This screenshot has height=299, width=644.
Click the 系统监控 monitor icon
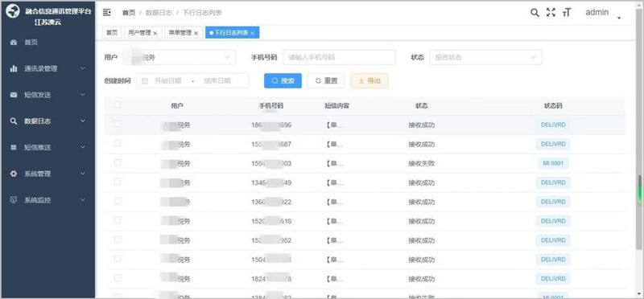(14, 200)
